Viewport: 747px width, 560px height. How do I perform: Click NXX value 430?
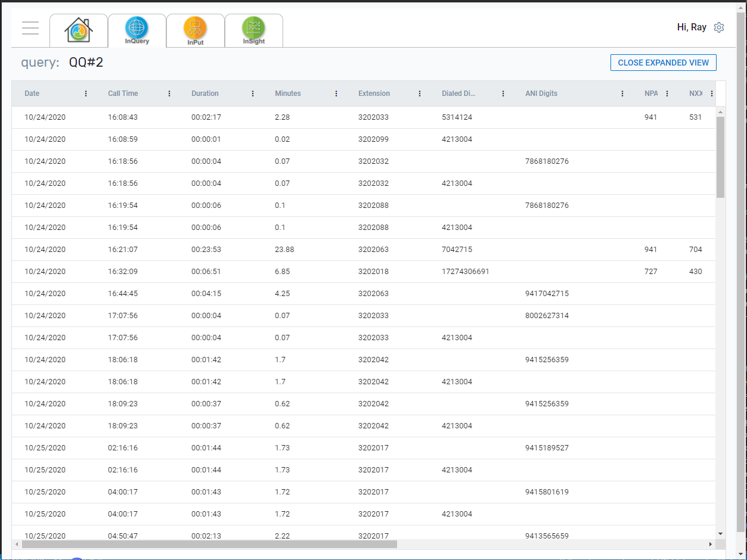696,272
